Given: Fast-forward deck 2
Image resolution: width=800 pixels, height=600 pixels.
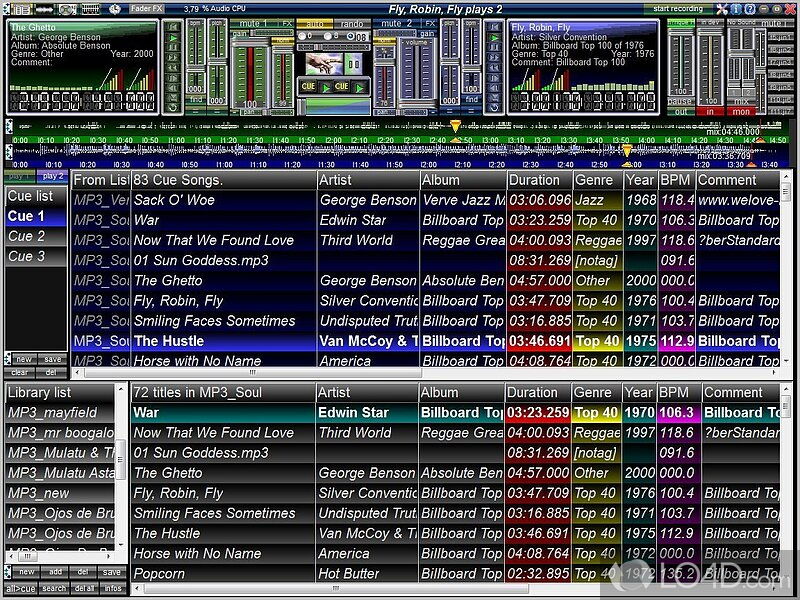Looking at the screenshot, I should (494, 57).
